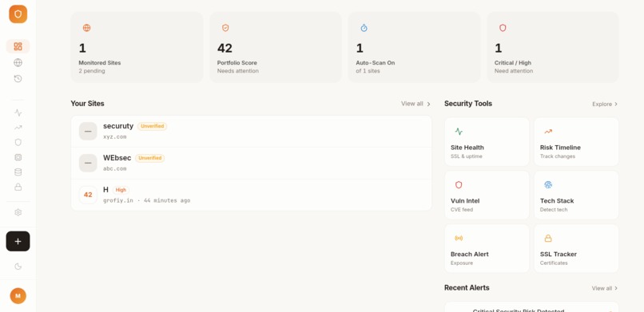This screenshot has width=644, height=312.
Task: Click chevron next to Explore
Action: pos(616,105)
